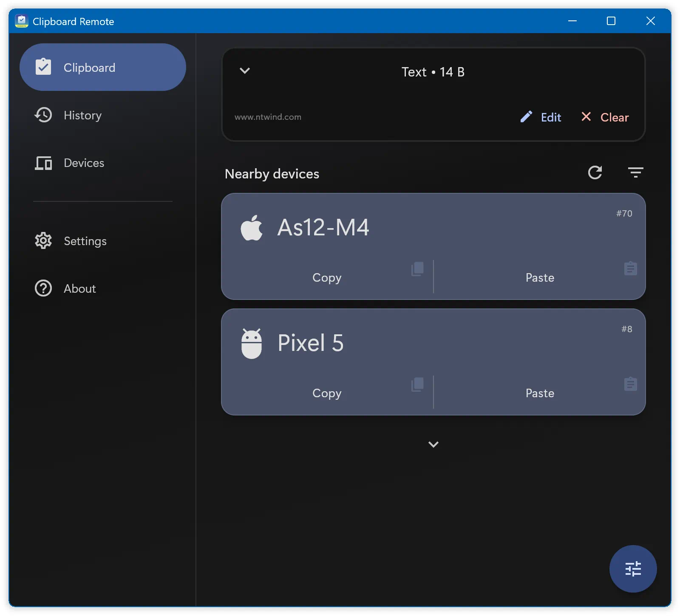Image resolution: width=680 pixels, height=616 pixels.
Task: Click the #70 label on As12-M4
Action: (624, 213)
